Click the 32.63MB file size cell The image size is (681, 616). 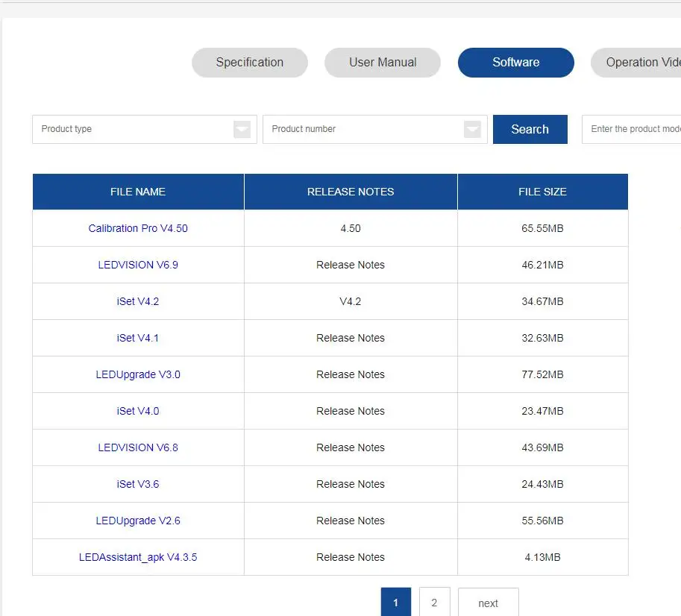[x=542, y=338]
